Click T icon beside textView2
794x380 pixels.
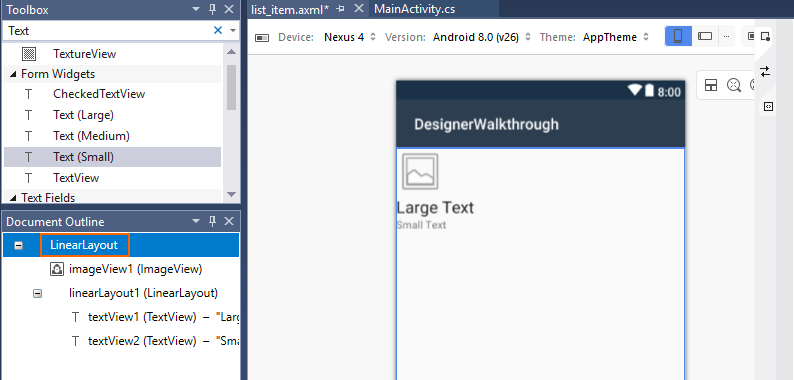pyautogui.click(x=76, y=341)
